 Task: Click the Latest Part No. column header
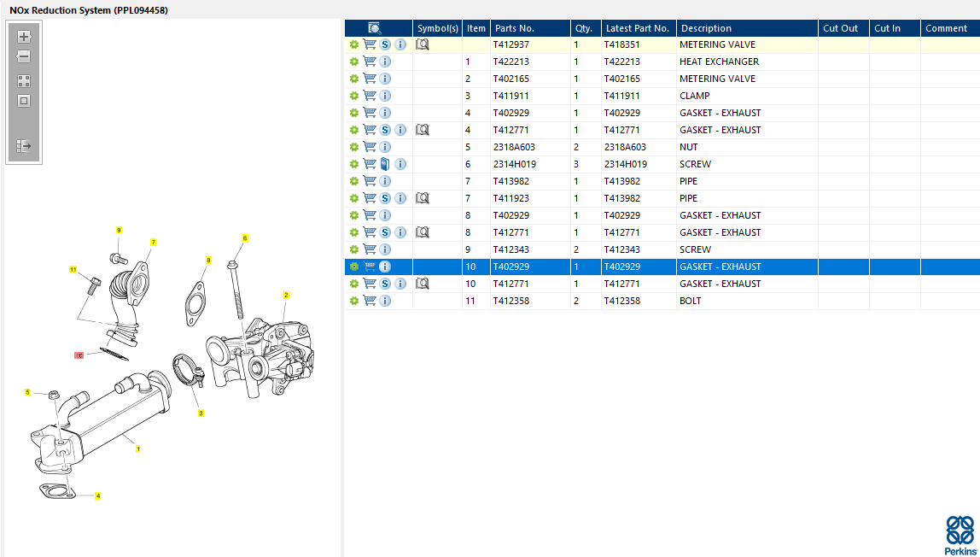pyautogui.click(x=638, y=28)
